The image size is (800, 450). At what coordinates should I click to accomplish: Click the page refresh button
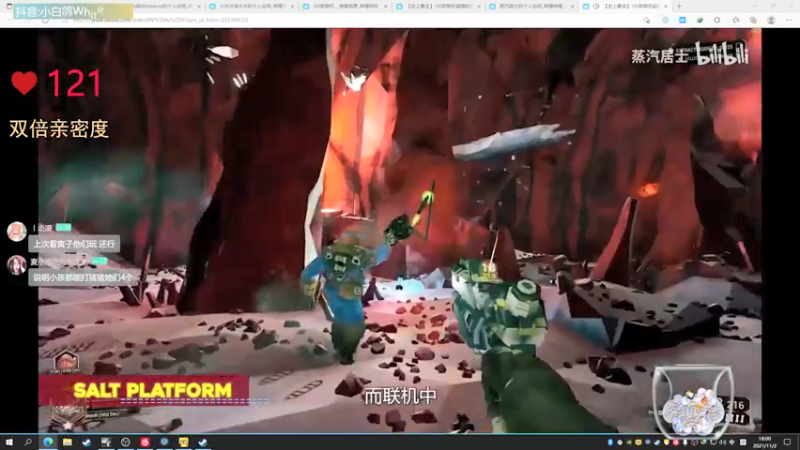tap(45, 20)
